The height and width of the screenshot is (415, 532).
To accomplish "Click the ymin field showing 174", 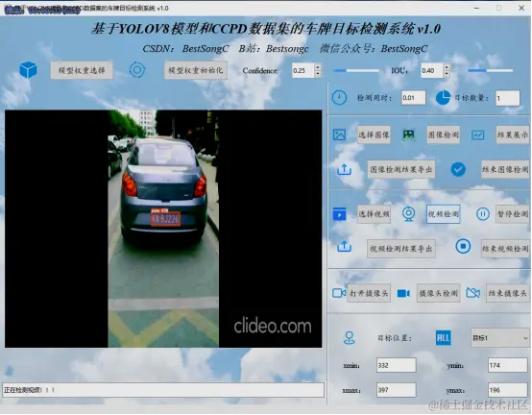I will click(x=508, y=365).
